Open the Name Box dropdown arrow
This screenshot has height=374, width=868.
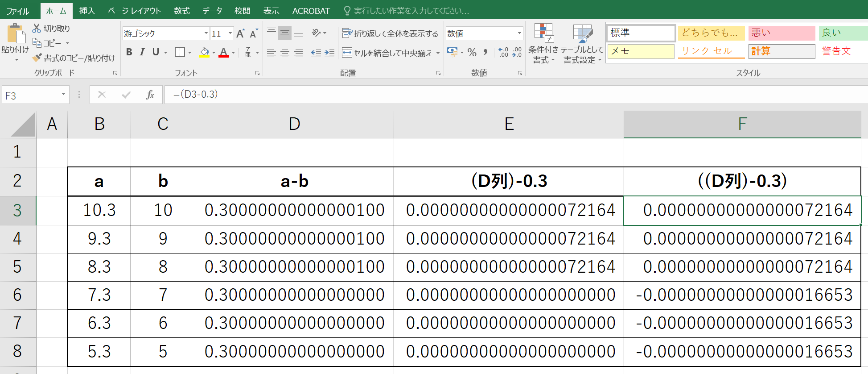pos(63,95)
